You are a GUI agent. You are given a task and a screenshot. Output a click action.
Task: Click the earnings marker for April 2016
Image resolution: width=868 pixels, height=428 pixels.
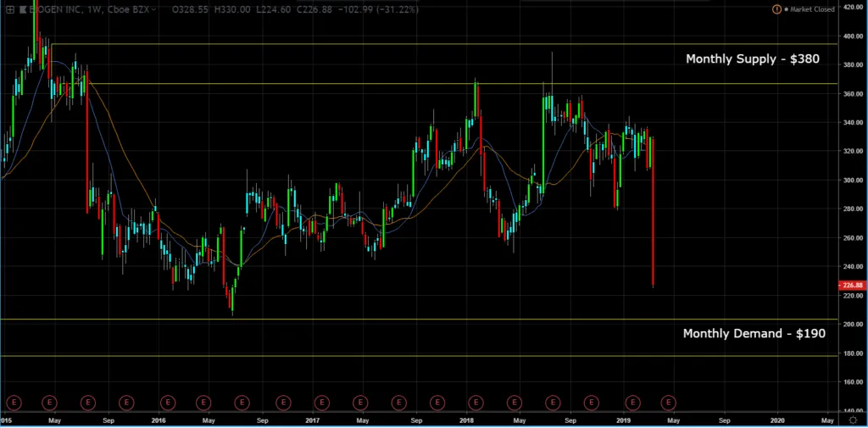pyautogui.click(x=203, y=402)
